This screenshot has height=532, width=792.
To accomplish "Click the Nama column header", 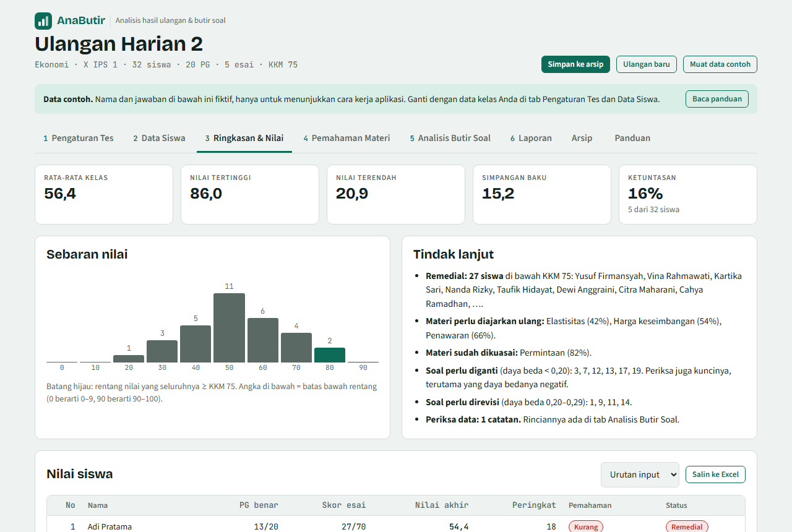I will click(x=98, y=505).
